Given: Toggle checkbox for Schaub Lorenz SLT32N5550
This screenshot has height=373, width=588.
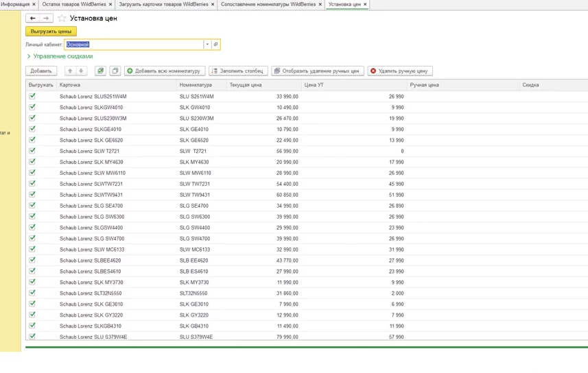Looking at the screenshot, I should click(32, 292).
